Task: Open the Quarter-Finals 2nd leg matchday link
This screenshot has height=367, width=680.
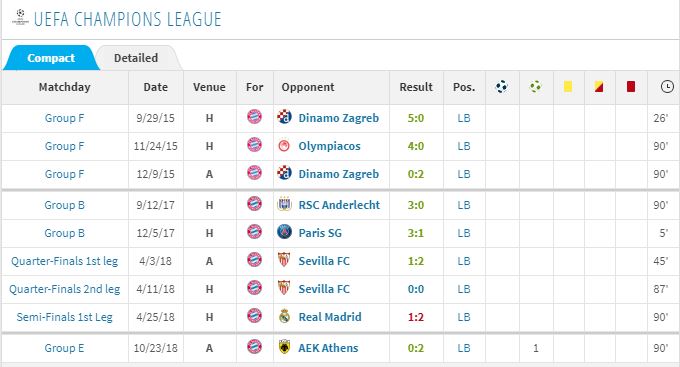Action: 65,289
